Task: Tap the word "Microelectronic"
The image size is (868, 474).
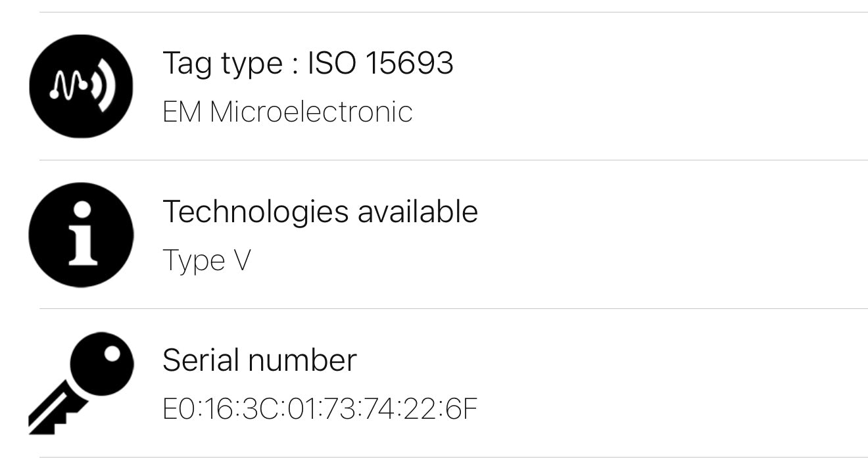Action: [311, 112]
